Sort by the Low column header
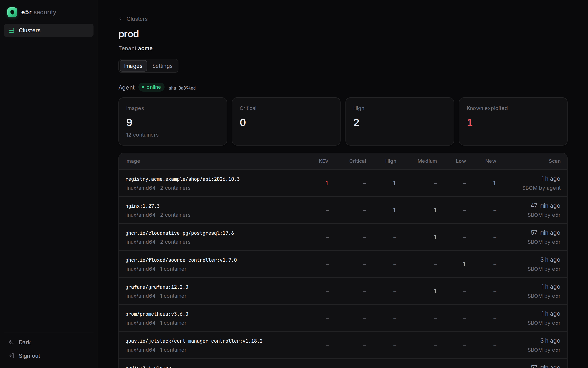 (461, 161)
